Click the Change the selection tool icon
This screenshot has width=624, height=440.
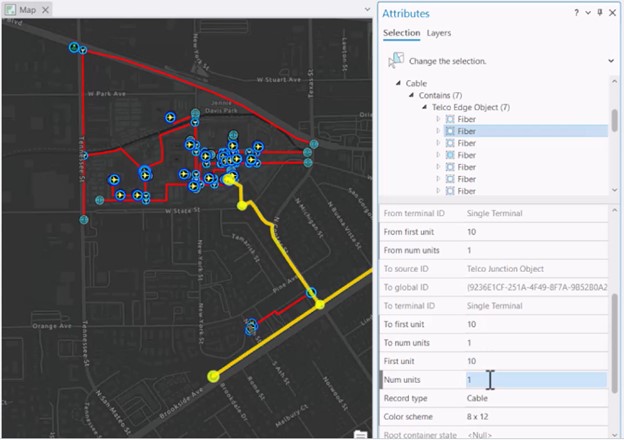coord(396,60)
